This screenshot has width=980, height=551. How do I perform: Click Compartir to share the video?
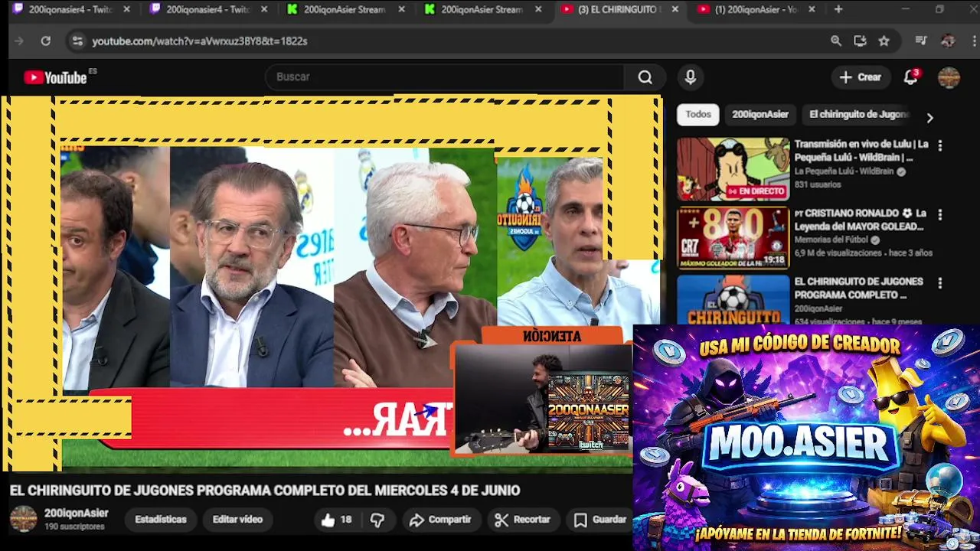point(440,520)
